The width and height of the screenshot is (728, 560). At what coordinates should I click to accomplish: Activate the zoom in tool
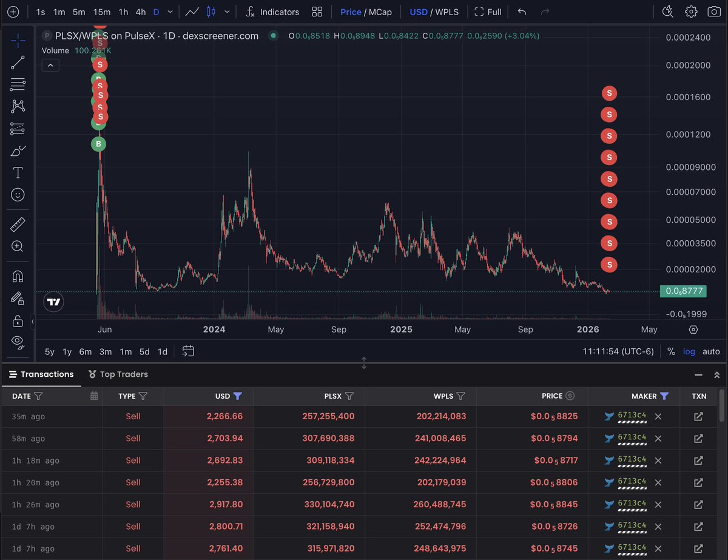coord(18,246)
